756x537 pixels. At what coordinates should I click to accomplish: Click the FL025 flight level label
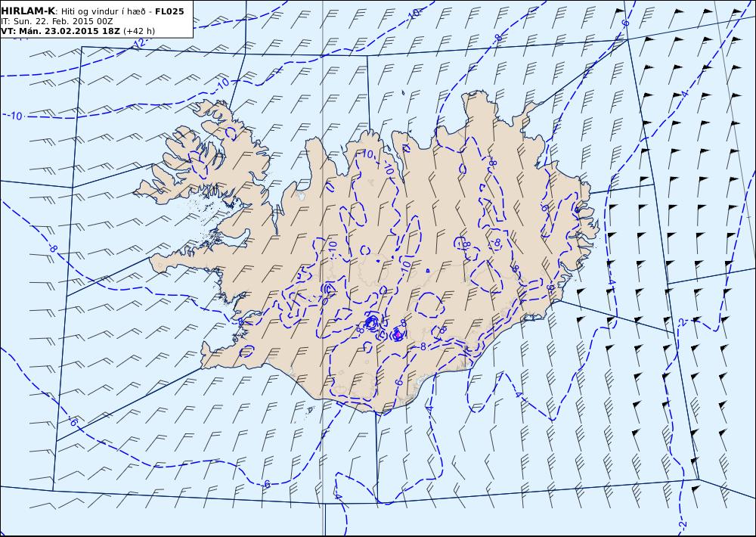pyautogui.click(x=169, y=11)
